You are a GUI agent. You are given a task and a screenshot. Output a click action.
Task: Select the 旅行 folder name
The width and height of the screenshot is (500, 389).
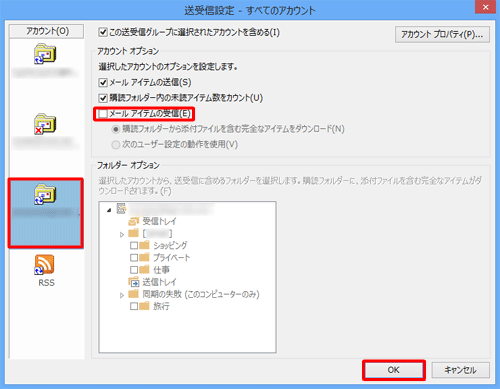pos(161,306)
